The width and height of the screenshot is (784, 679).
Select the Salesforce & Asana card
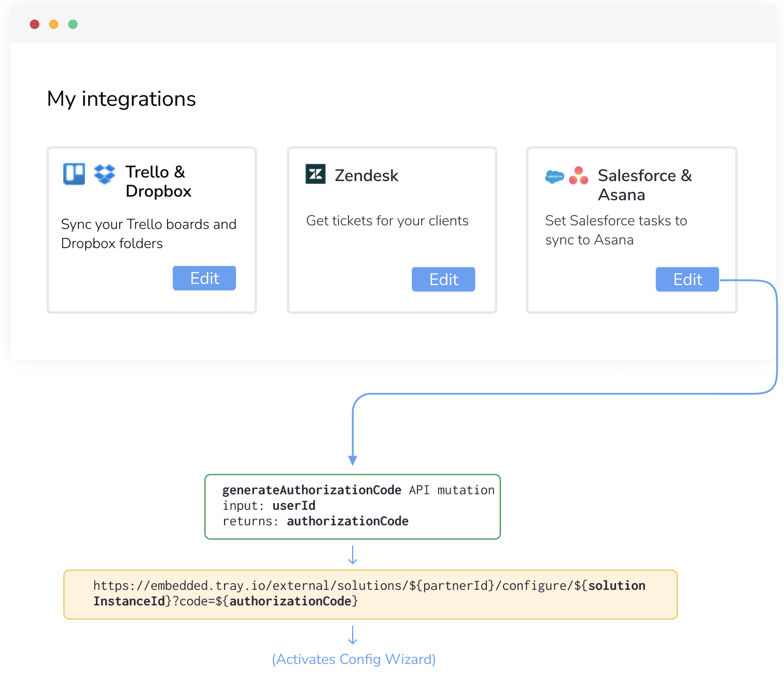click(x=631, y=230)
